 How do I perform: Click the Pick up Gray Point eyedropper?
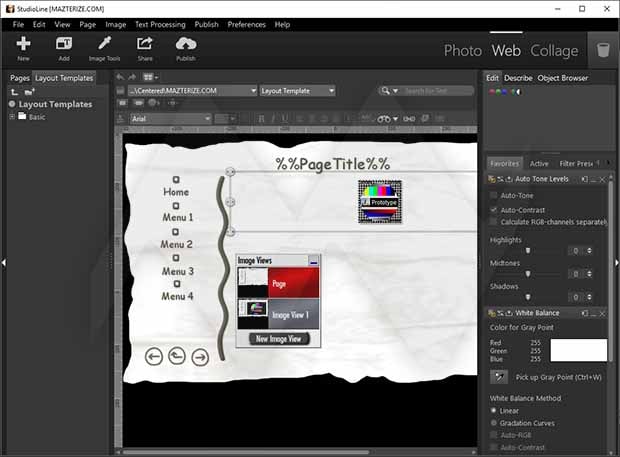[499, 377]
